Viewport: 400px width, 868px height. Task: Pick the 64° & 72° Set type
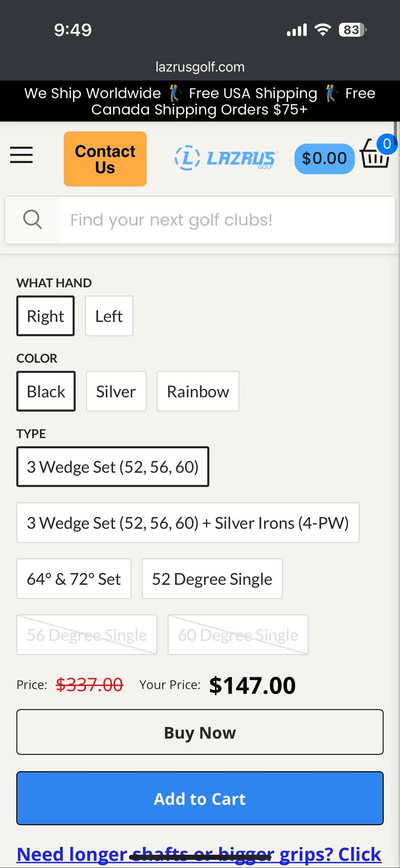click(74, 579)
